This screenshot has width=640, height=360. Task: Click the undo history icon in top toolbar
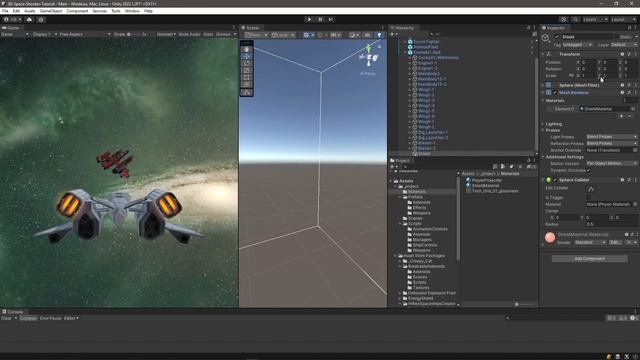564,19
